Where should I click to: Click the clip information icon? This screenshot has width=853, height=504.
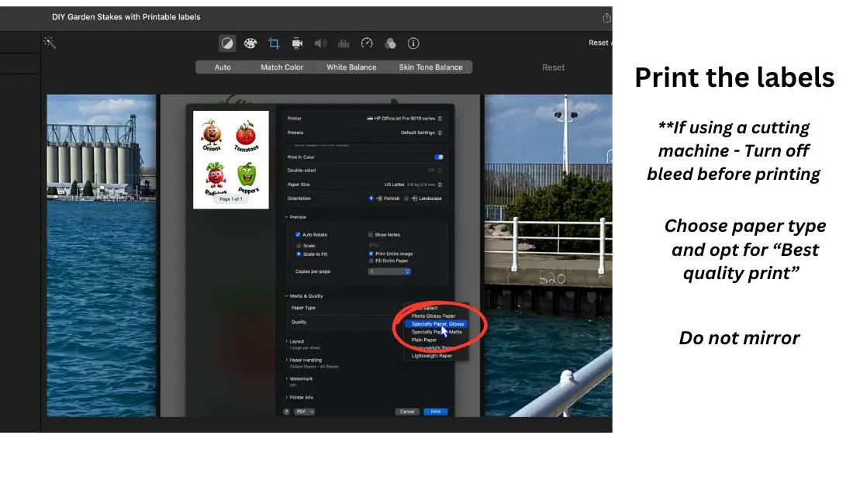(413, 43)
